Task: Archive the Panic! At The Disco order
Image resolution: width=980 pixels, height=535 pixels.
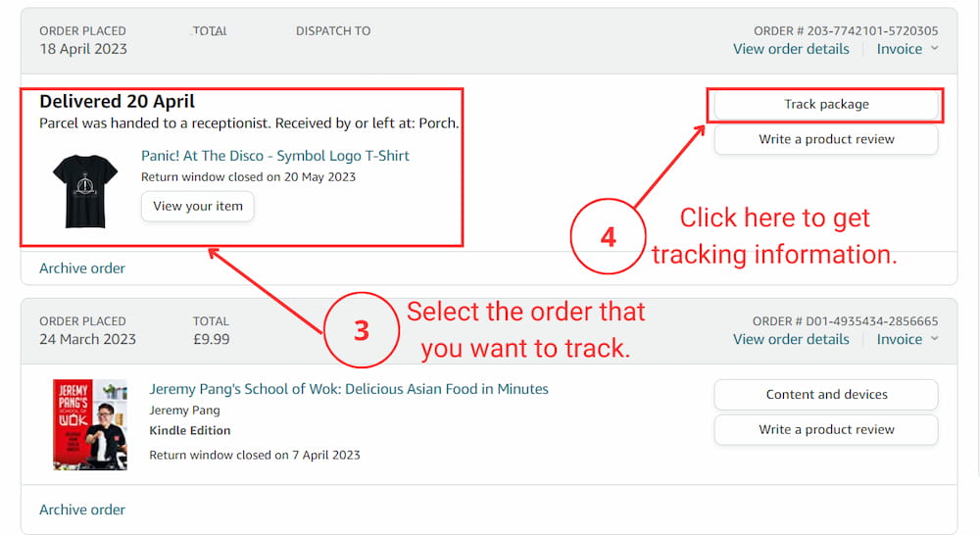Action: (82, 268)
